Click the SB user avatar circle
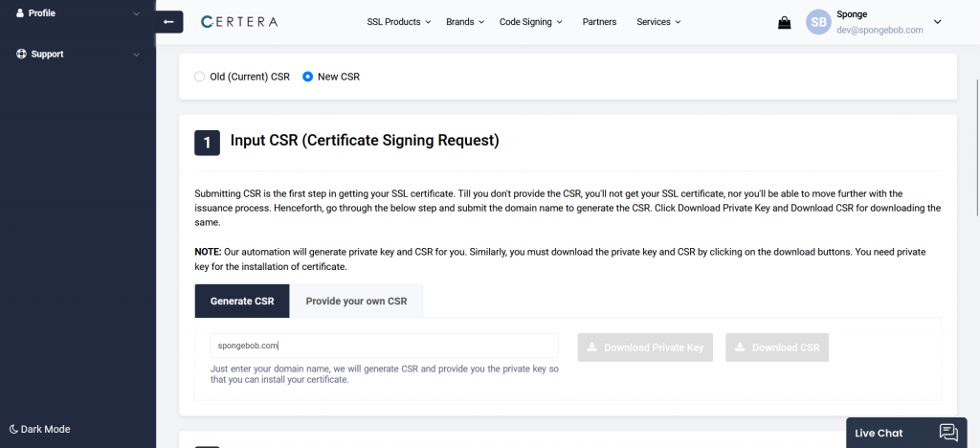This screenshot has height=448, width=980. (x=818, y=22)
